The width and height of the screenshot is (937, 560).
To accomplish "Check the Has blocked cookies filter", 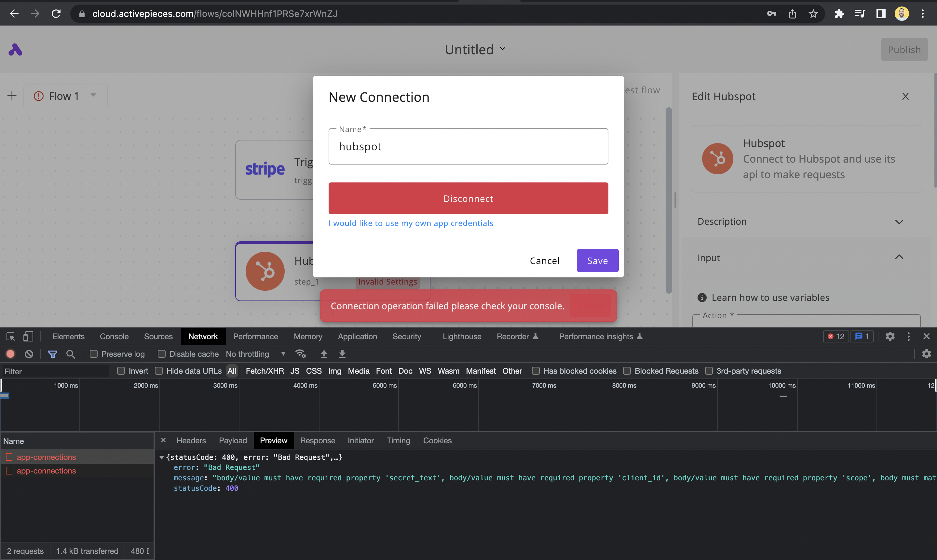I will coord(536,371).
